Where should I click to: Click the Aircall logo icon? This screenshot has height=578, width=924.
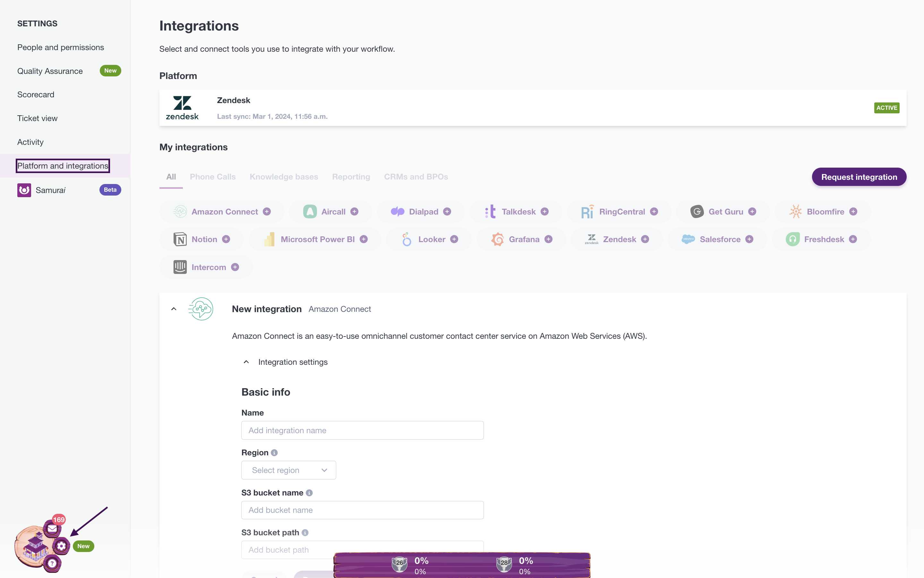click(310, 211)
